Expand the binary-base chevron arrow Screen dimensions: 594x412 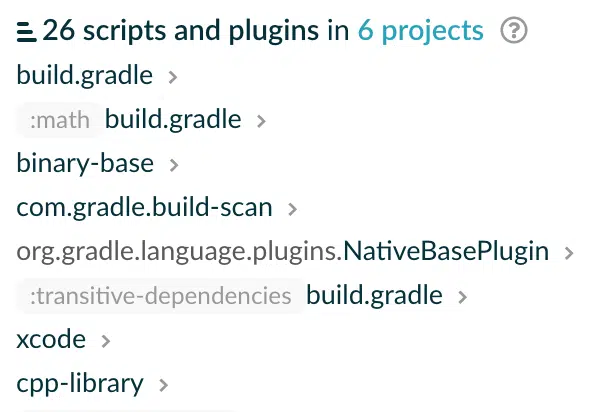coord(174,165)
